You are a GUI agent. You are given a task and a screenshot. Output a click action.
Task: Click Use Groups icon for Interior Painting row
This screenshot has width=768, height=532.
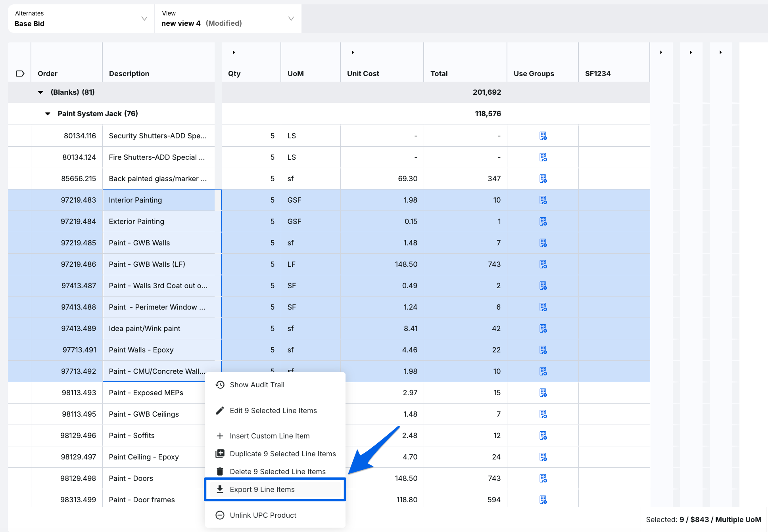543,200
